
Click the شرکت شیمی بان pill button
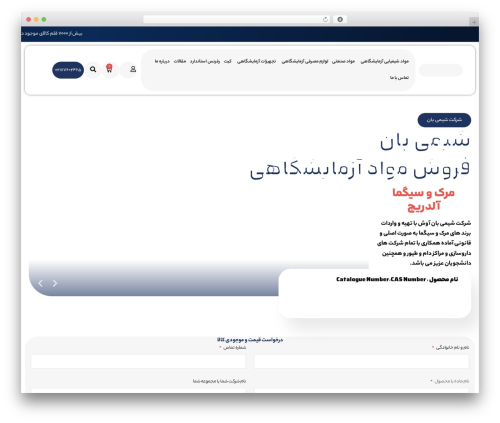tap(444, 120)
